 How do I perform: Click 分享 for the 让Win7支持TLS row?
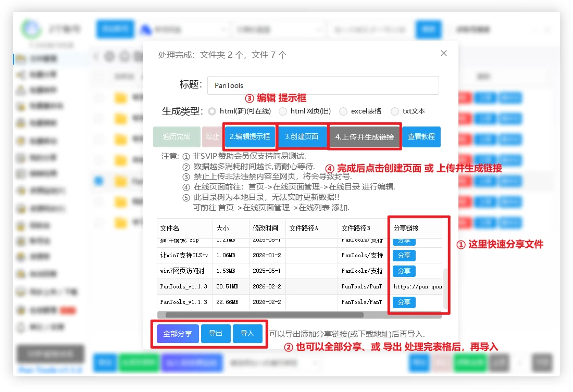pos(404,256)
